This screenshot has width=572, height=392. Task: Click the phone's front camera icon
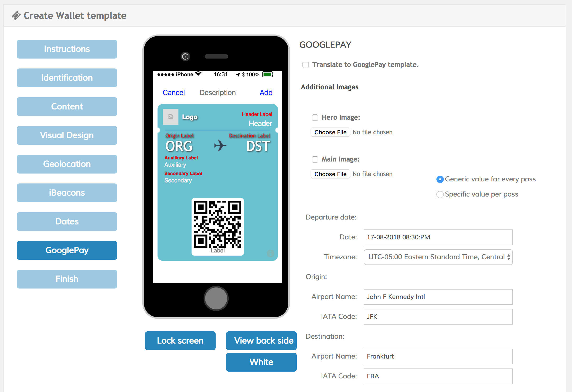pyautogui.click(x=185, y=56)
